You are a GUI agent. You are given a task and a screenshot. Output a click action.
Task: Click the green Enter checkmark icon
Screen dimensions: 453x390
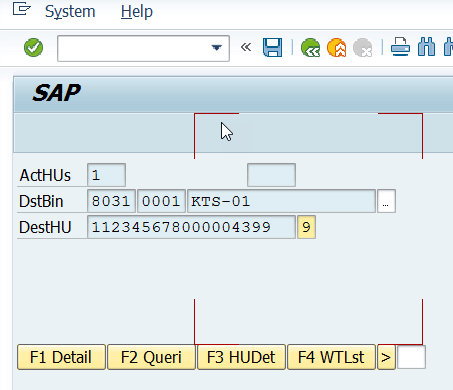click(33, 48)
